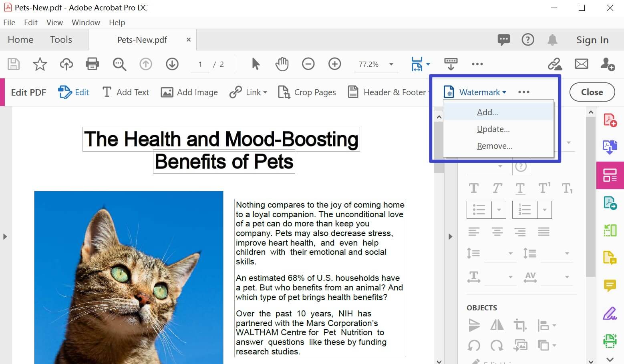This screenshot has height=364, width=624.
Task: Click the Fill & Sign pen icon in sidebar
Action: (610, 313)
